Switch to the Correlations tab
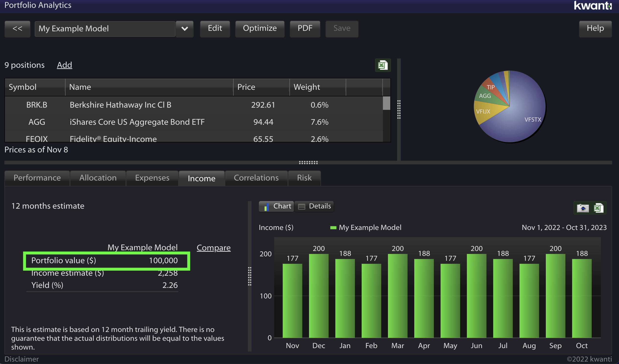The image size is (619, 364). coord(256,178)
